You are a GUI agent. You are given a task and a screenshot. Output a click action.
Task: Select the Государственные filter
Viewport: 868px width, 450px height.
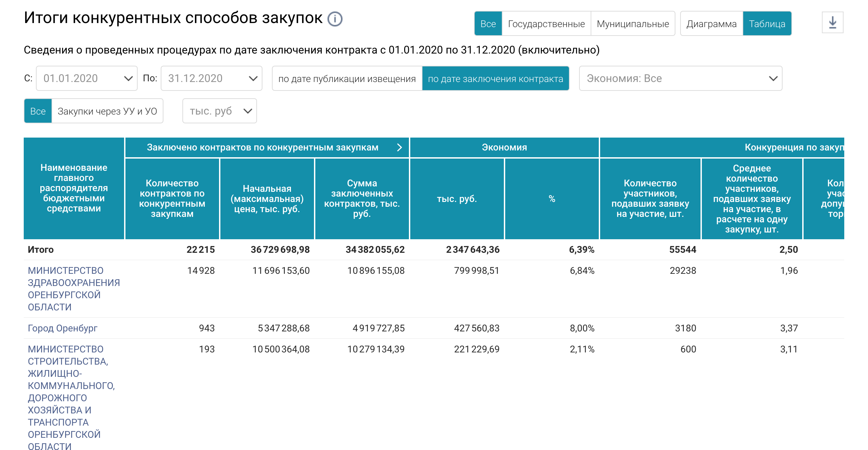coord(546,24)
